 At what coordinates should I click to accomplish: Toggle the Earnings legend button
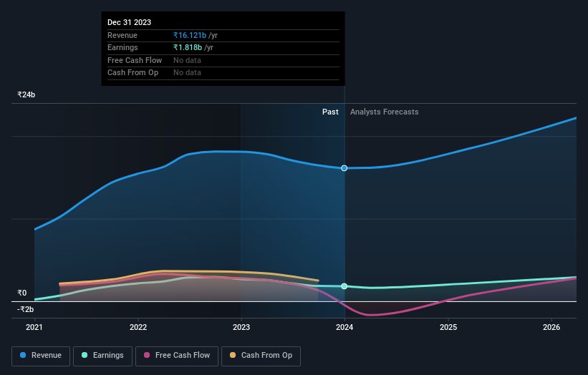pos(102,356)
